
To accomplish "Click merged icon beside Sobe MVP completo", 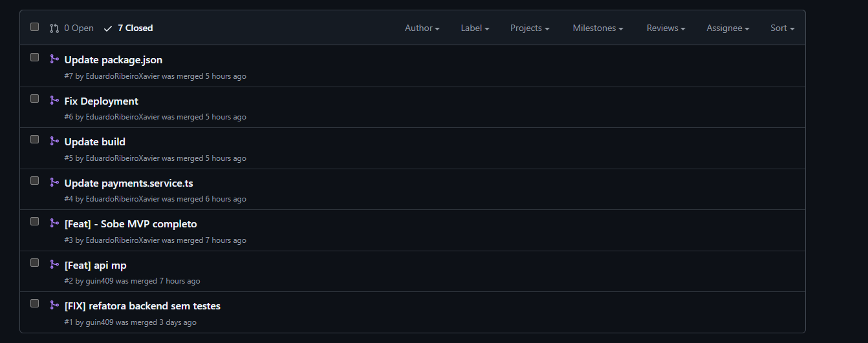I will pyautogui.click(x=54, y=223).
